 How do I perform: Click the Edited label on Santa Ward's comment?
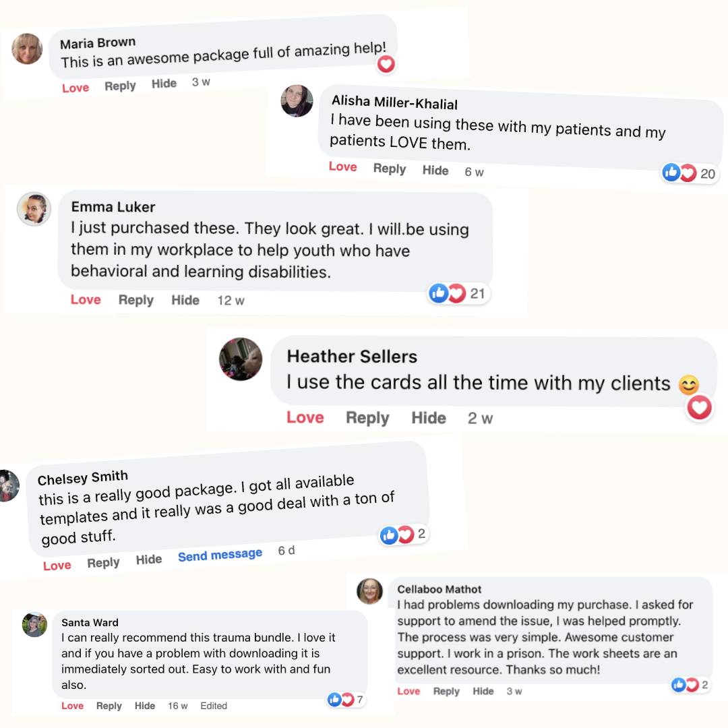point(214,706)
